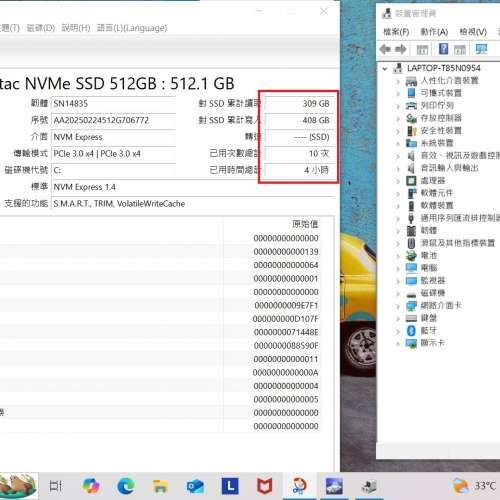500x500 pixels.
Task: Open Outlook from the taskbar
Action: click(x=195, y=486)
